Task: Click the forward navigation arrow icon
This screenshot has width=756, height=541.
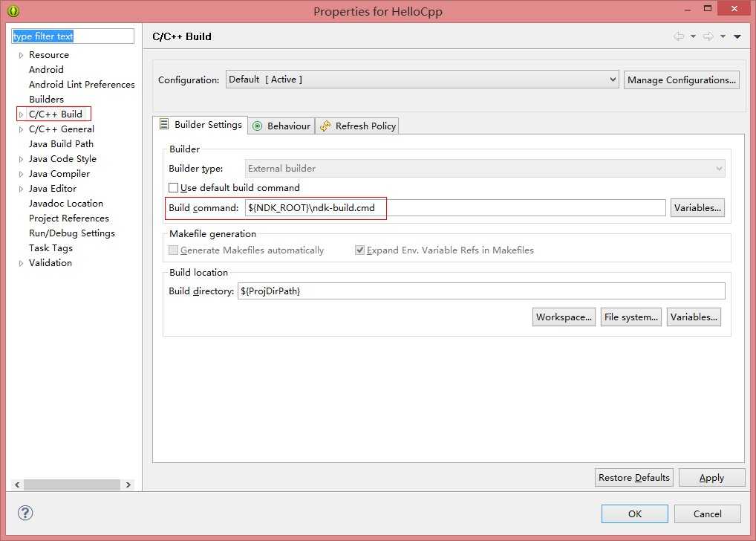Action: [708, 36]
